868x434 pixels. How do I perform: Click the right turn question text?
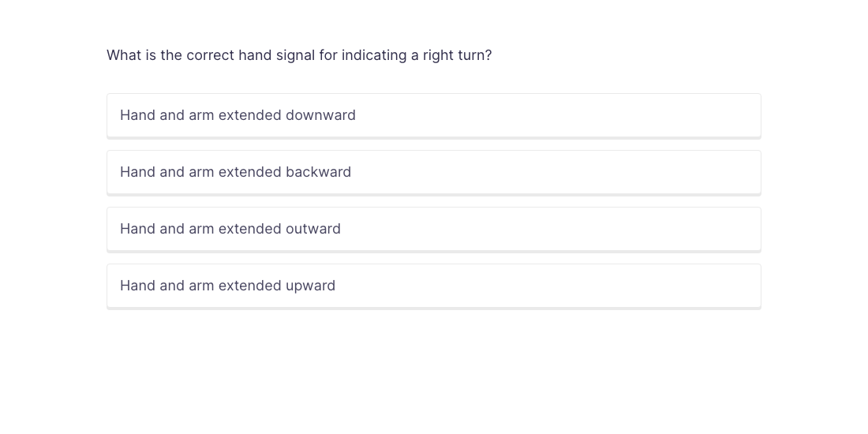tap(299, 55)
